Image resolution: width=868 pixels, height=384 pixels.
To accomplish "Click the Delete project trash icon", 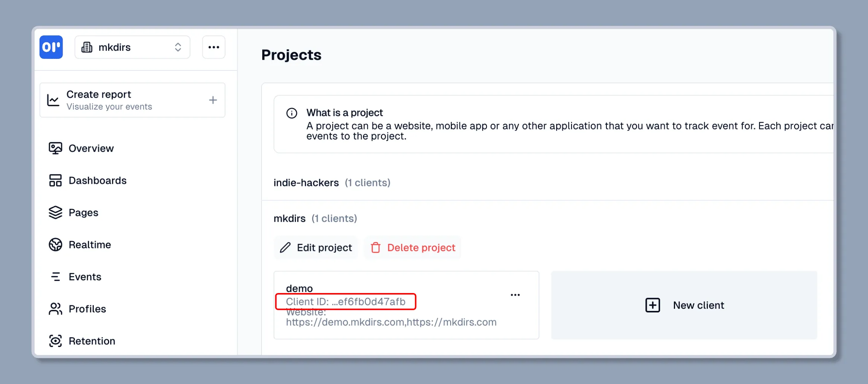I will point(376,247).
